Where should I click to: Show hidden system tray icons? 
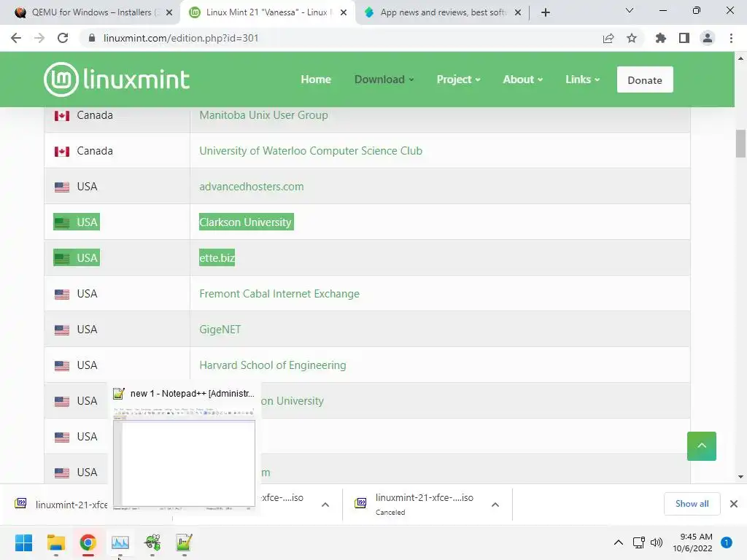pos(618,542)
